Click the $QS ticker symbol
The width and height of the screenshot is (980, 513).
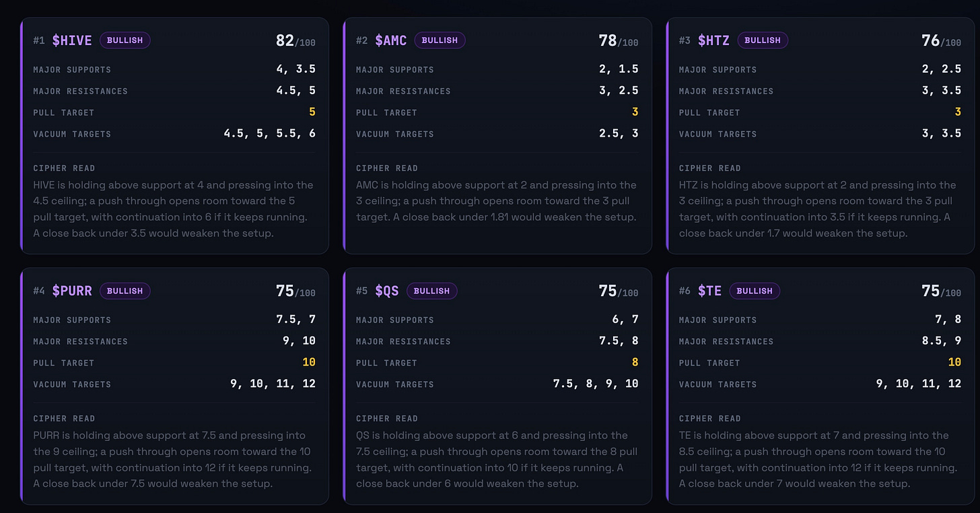387,291
